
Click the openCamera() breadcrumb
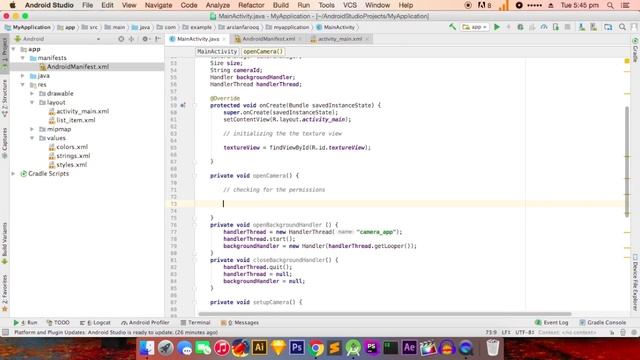coord(263,51)
